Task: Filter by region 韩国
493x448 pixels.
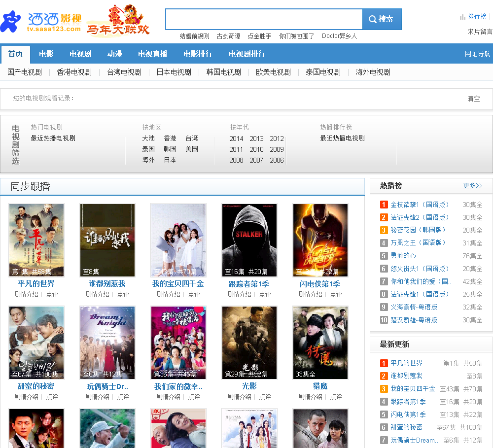Action: pyautogui.click(x=170, y=149)
